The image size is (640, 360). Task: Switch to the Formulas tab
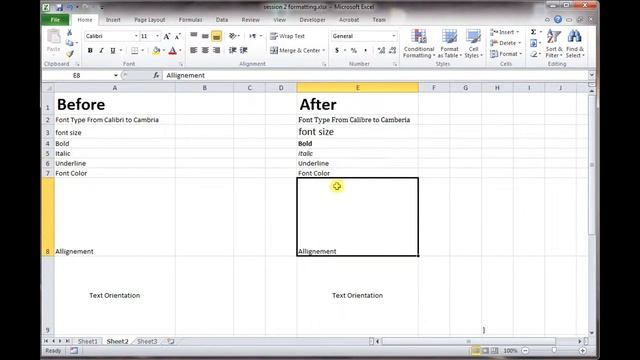pos(190,20)
